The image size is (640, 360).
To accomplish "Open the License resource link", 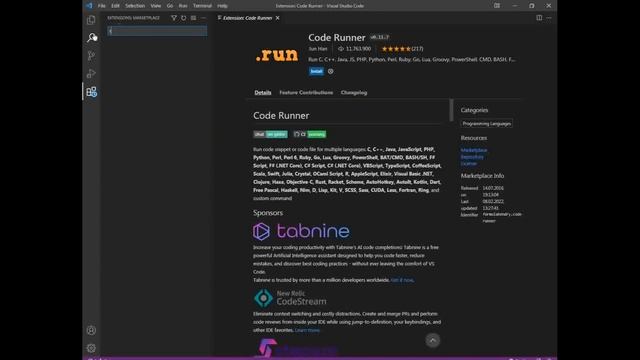I will click(469, 163).
